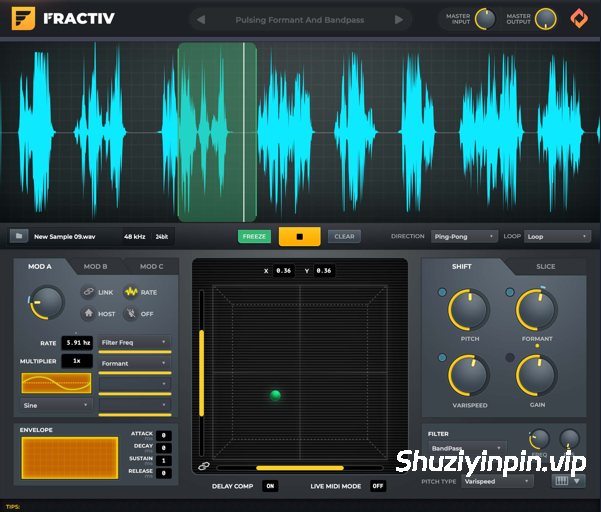
Task: Select the RATE waveform icon
Action: pos(131,292)
